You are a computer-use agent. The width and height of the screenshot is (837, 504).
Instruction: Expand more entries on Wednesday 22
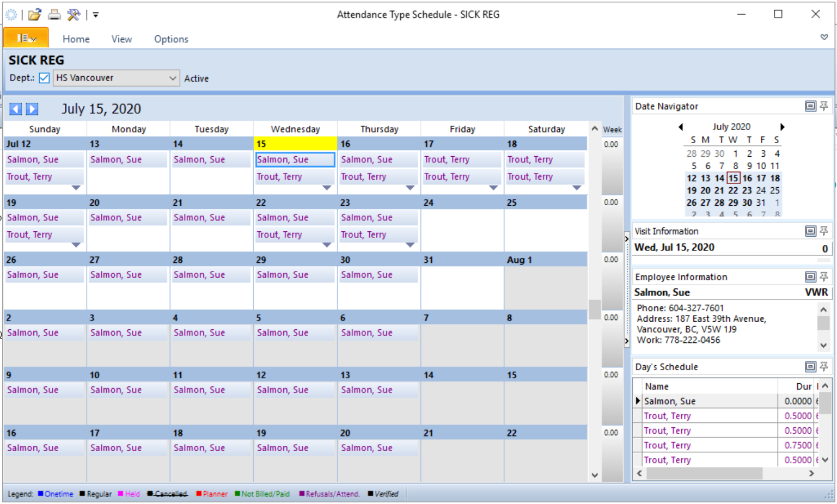point(327,245)
